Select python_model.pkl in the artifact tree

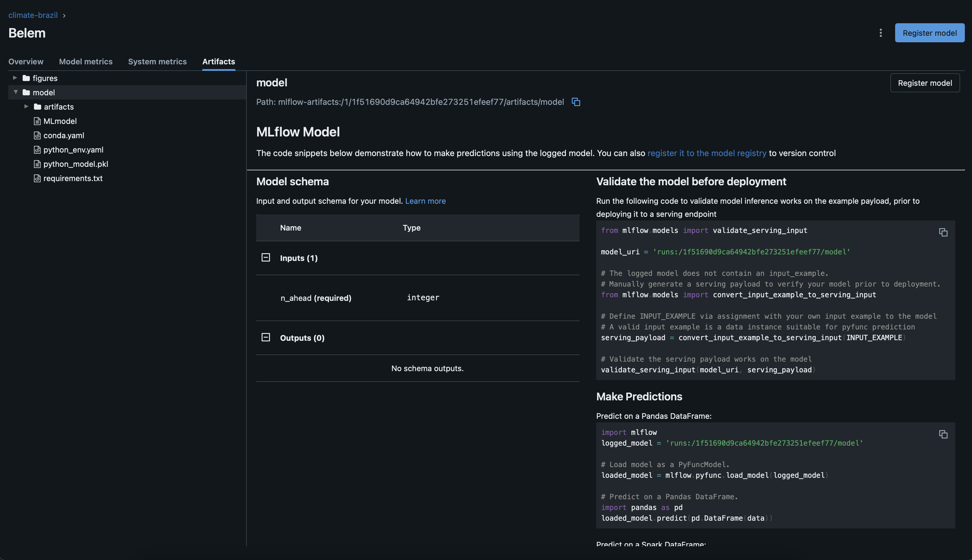pos(76,164)
